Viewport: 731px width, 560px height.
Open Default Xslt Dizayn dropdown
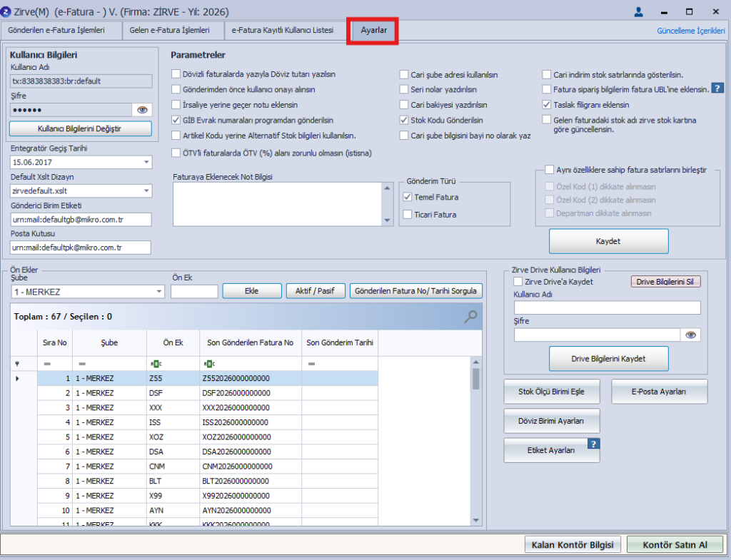tap(146, 190)
